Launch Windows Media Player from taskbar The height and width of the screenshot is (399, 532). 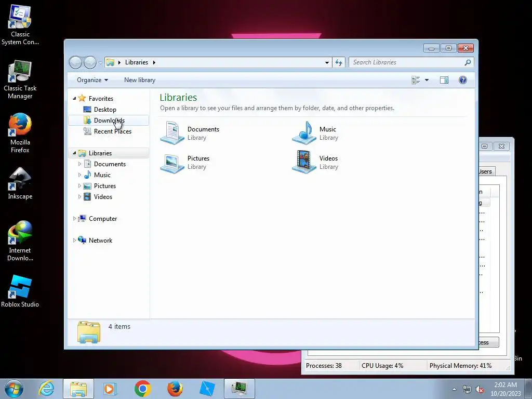tap(110, 389)
